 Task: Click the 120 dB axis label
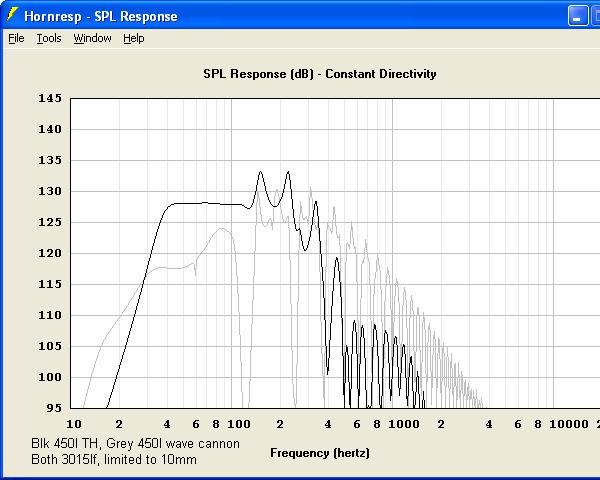(x=50, y=253)
